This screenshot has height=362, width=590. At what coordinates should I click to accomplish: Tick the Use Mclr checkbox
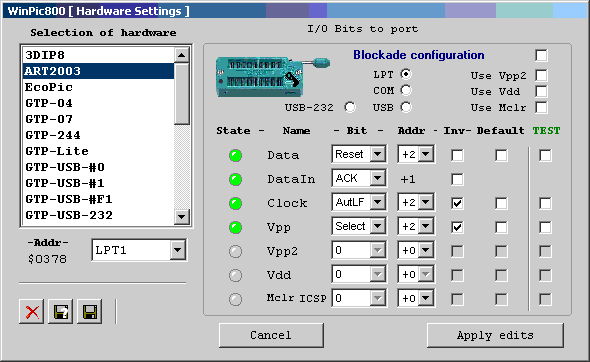(541, 107)
